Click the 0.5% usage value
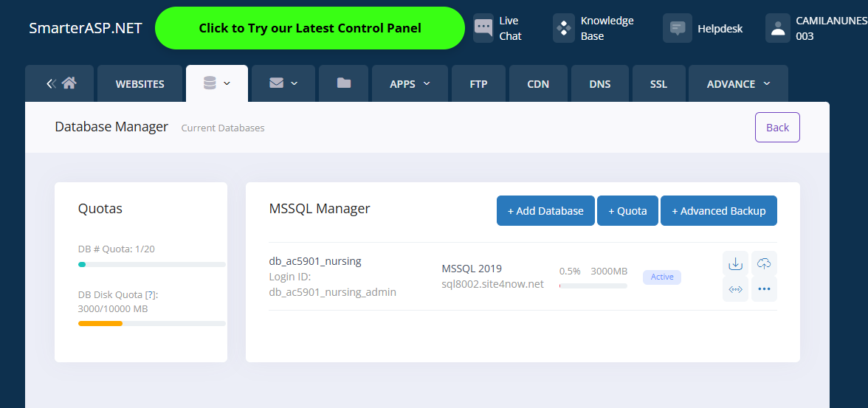Viewport: 868px width, 408px height. pyautogui.click(x=570, y=272)
